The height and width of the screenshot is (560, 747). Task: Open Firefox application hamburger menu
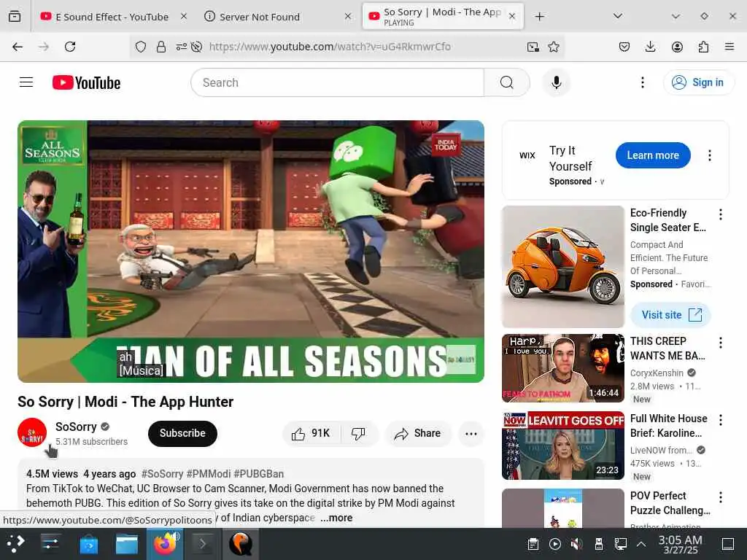(x=729, y=47)
